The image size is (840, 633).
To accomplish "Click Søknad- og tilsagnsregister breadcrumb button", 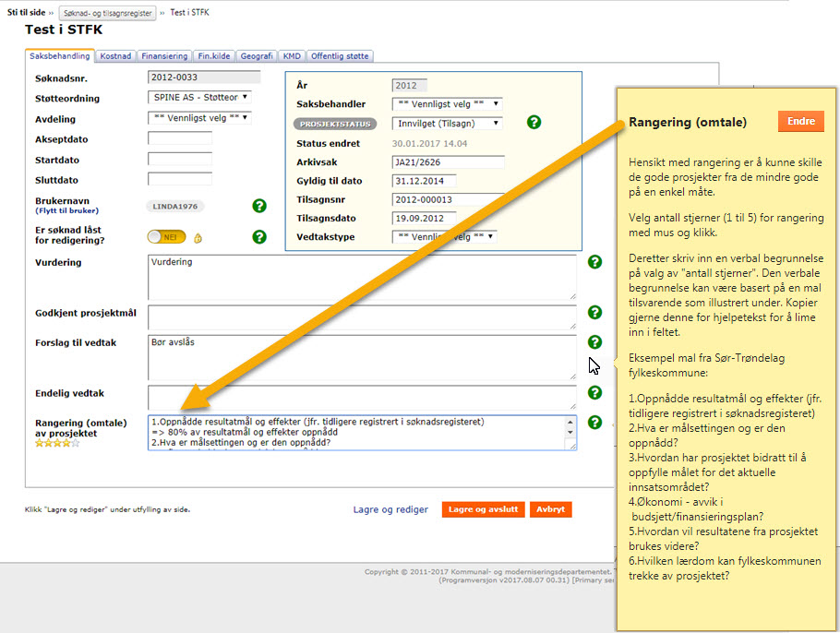I will point(108,13).
